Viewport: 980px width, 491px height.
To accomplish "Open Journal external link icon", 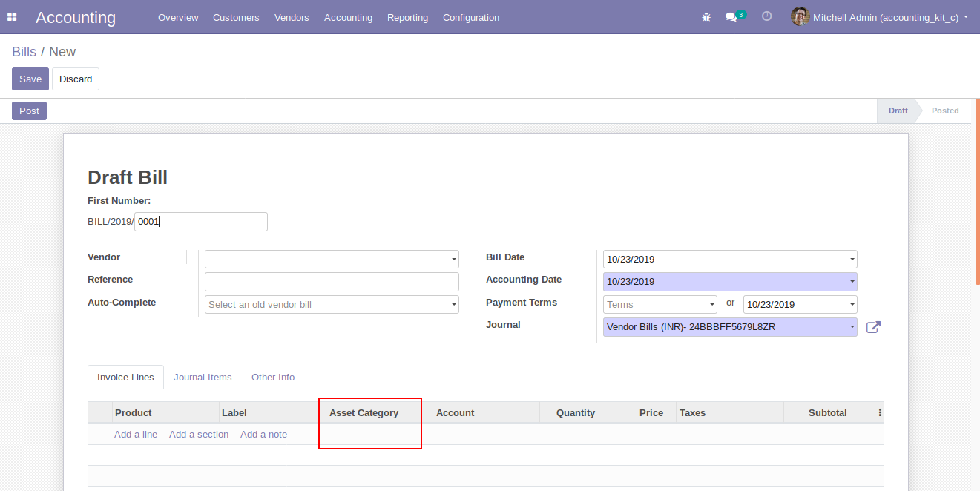I will [x=873, y=327].
